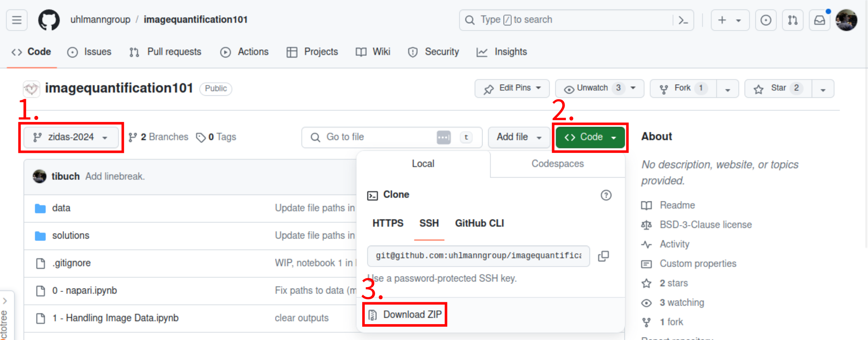Select the Local tab in clone panel
This screenshot has width=868, height=340.
point(423,164)
